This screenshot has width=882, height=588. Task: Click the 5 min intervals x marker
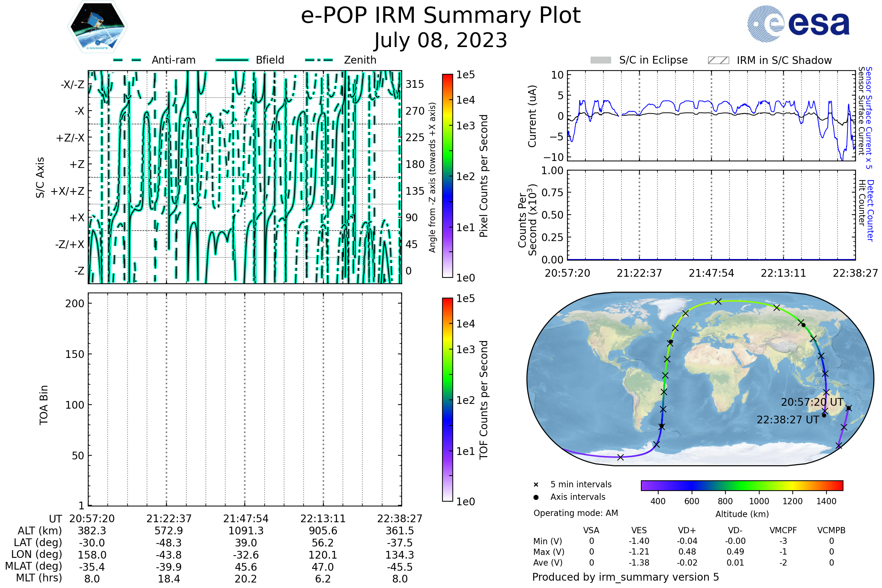point(536,485)
